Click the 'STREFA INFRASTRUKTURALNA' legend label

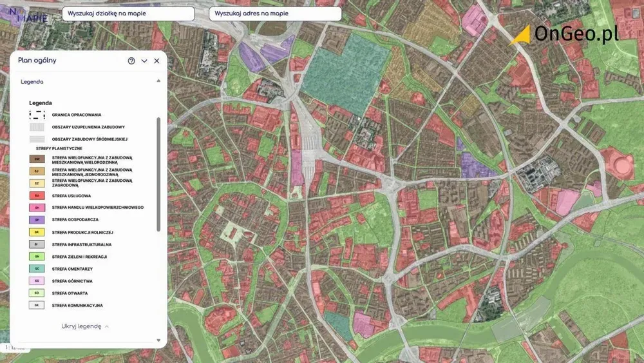click(82, 244)
